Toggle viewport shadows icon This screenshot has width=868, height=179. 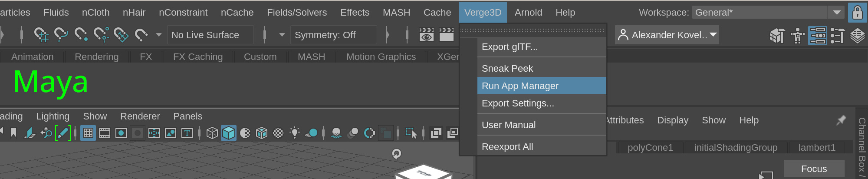[x=311, y=133]
